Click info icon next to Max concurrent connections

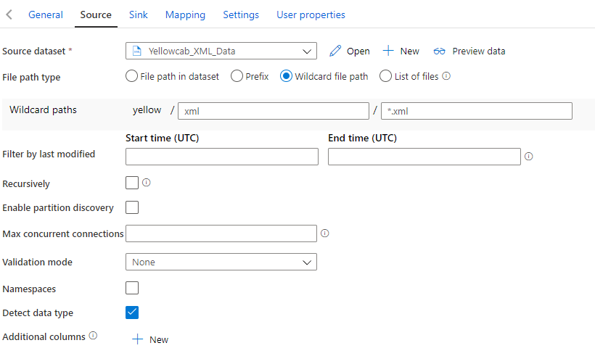coord(324,233)
